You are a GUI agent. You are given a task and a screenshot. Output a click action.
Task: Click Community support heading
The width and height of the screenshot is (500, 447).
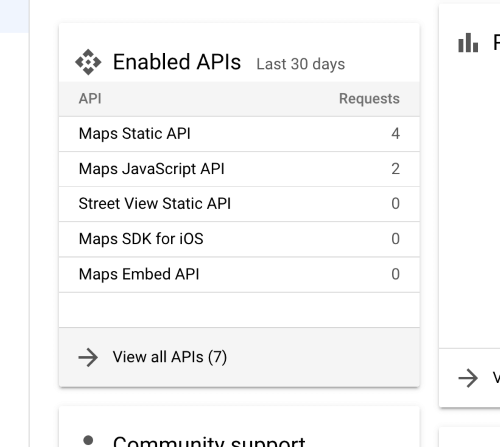coord(209,441)
